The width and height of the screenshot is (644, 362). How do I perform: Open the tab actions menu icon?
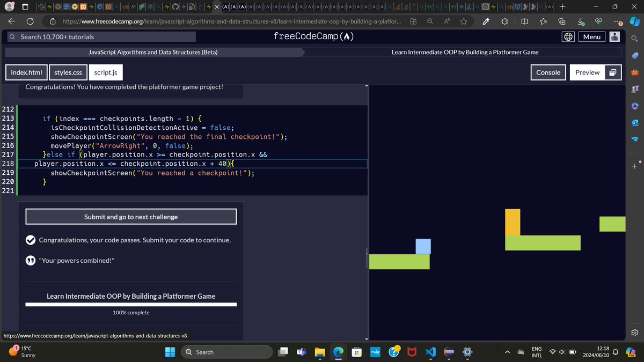(25, 7)
